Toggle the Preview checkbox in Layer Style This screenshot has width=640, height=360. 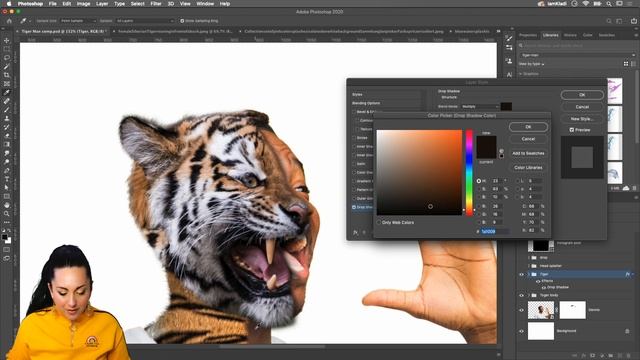[571, 130]
